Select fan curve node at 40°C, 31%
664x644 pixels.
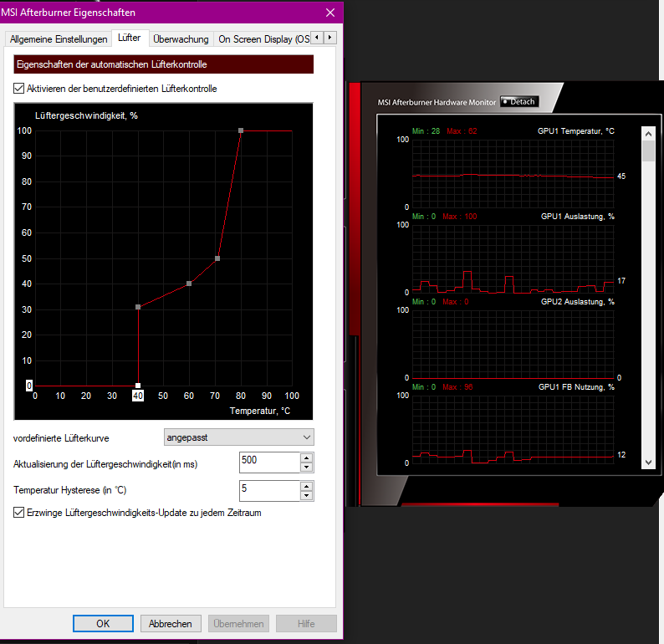(138, 307)
